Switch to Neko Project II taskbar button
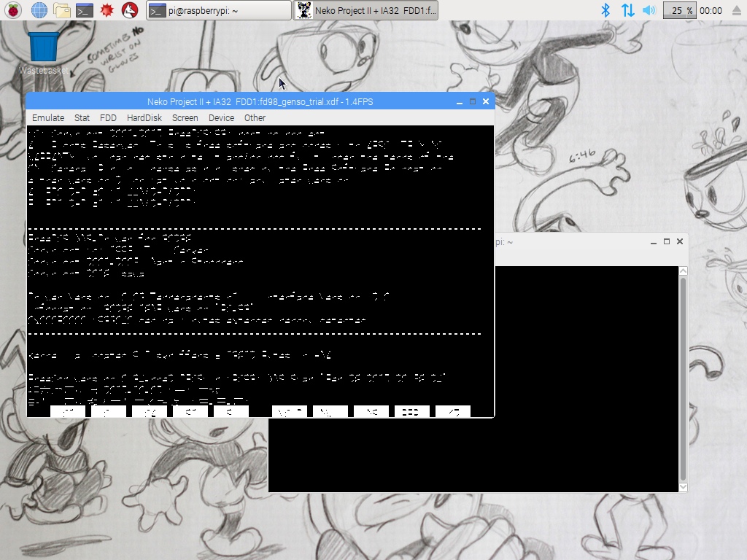This screenshot has height=560, width=747. (365, 10)
